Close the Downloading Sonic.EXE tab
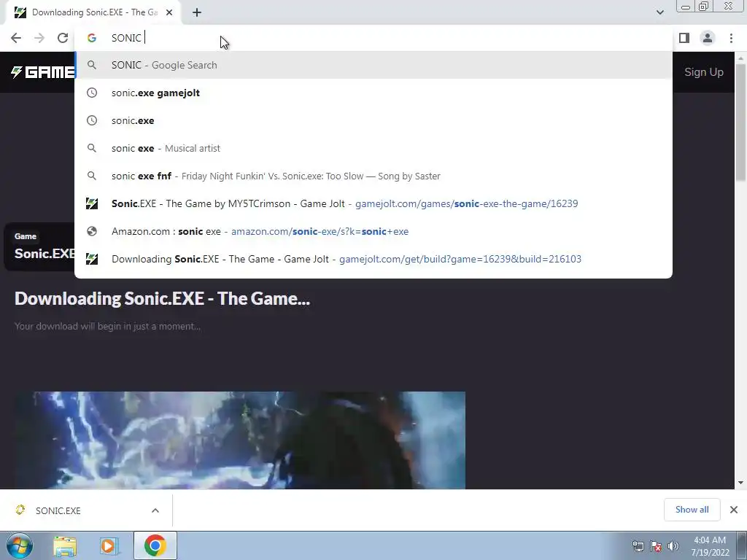Image resolution: width=747 pixels, height=560 pixels. pos(169,12)
